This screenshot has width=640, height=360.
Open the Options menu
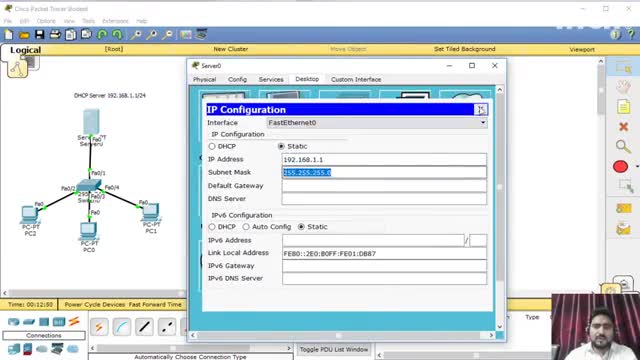(x=46, y=21)
